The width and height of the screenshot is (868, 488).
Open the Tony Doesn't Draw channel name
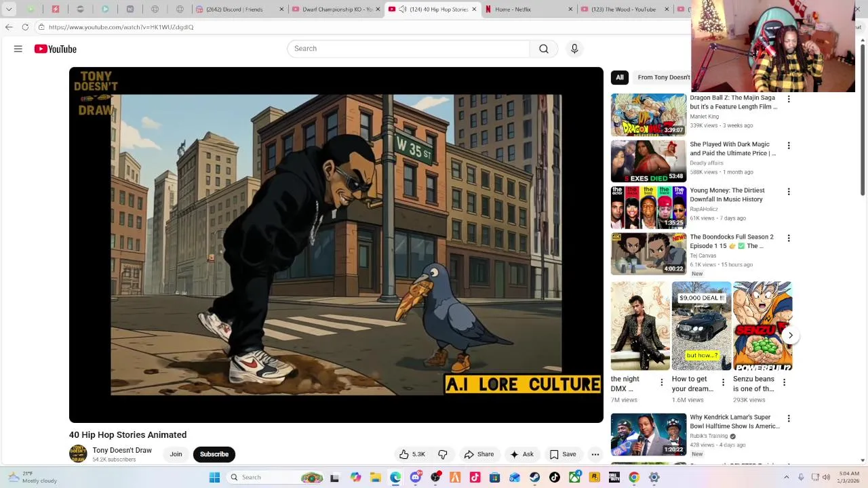pyautogui.click(x=122, y=450)
